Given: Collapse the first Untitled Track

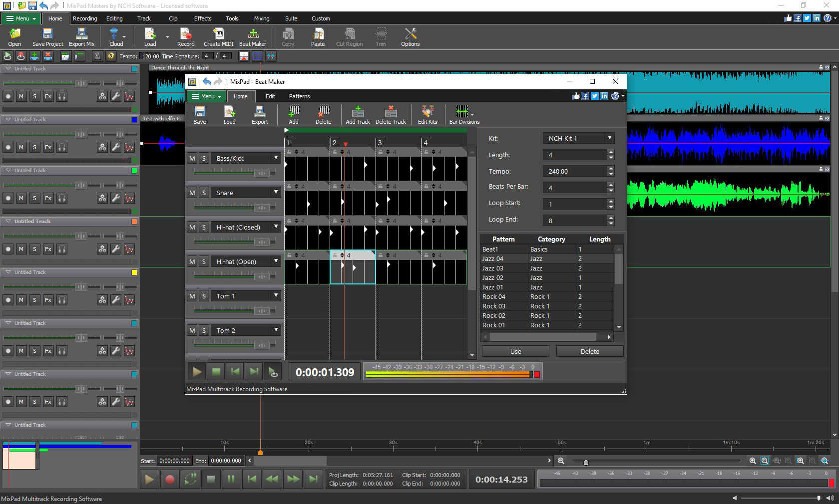Looking at the screenshot, I should 7,68.
